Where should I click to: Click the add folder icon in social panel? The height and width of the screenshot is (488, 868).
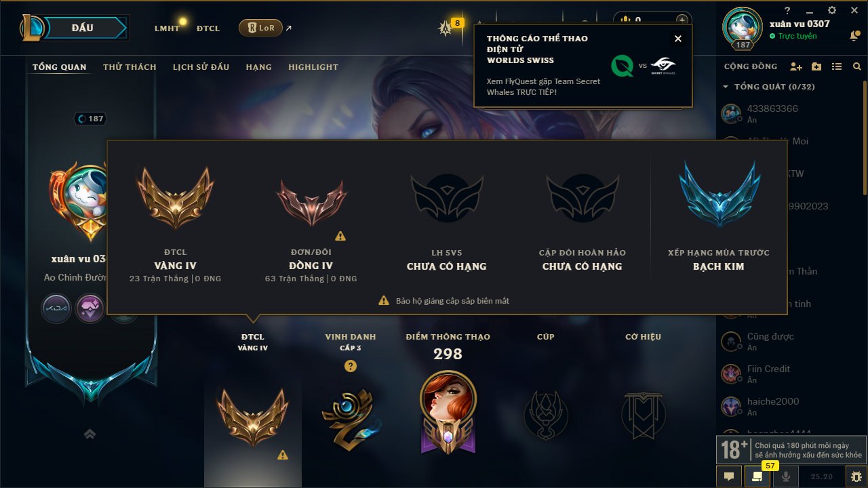click(816, 66)
